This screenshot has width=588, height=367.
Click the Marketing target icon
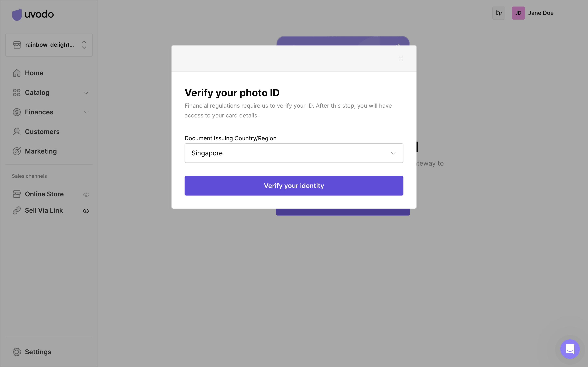pyautogui.click(x=17, y=151)
